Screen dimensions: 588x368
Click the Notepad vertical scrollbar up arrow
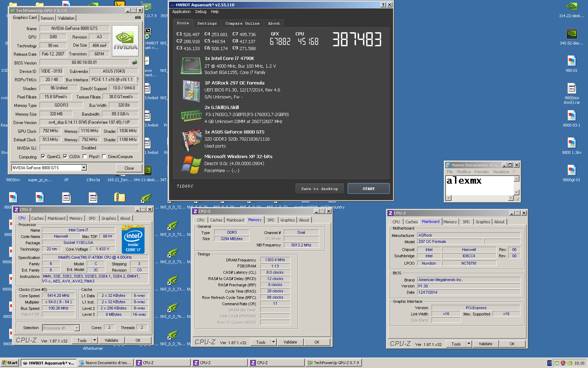click(x=516, y=179)
